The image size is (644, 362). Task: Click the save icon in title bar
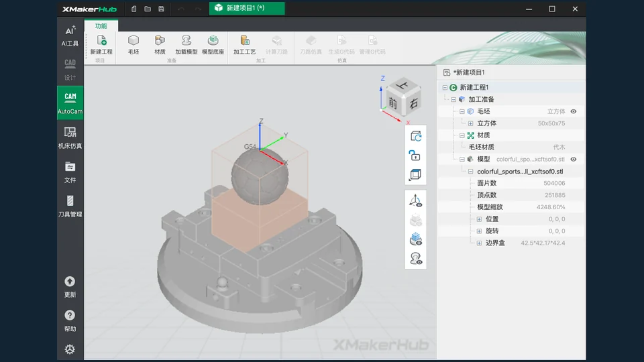pyautogui.click(x=162, y=9)
